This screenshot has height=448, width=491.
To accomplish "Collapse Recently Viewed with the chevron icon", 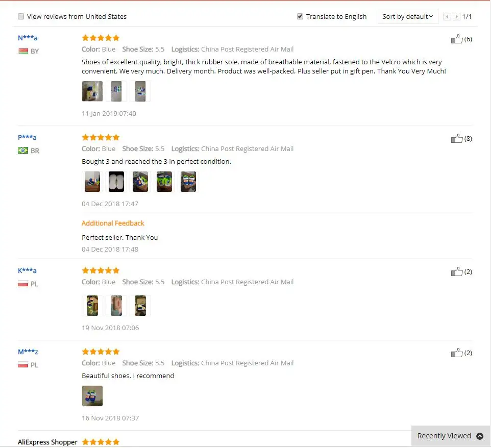I will (479, 436).
